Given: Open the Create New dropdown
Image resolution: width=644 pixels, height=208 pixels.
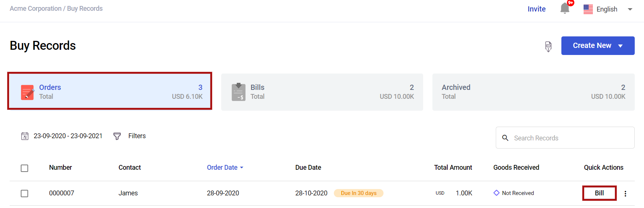Looking at the screenshot, I should pos(598,46).
